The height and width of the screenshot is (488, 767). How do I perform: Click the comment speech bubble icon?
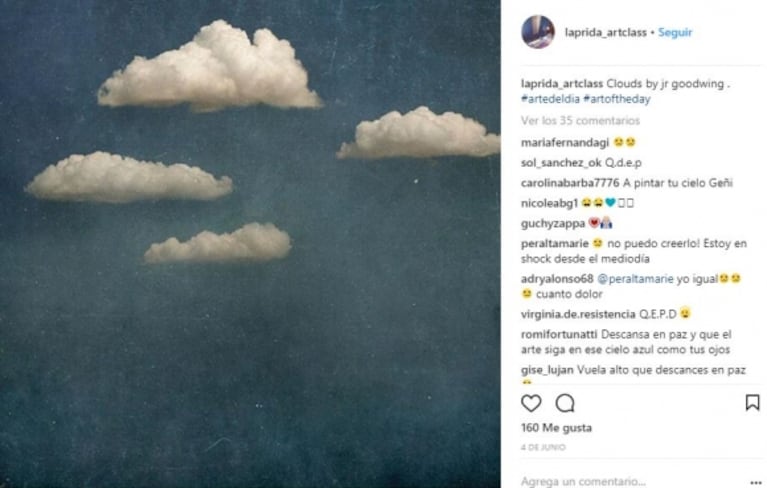coord(565,403)
